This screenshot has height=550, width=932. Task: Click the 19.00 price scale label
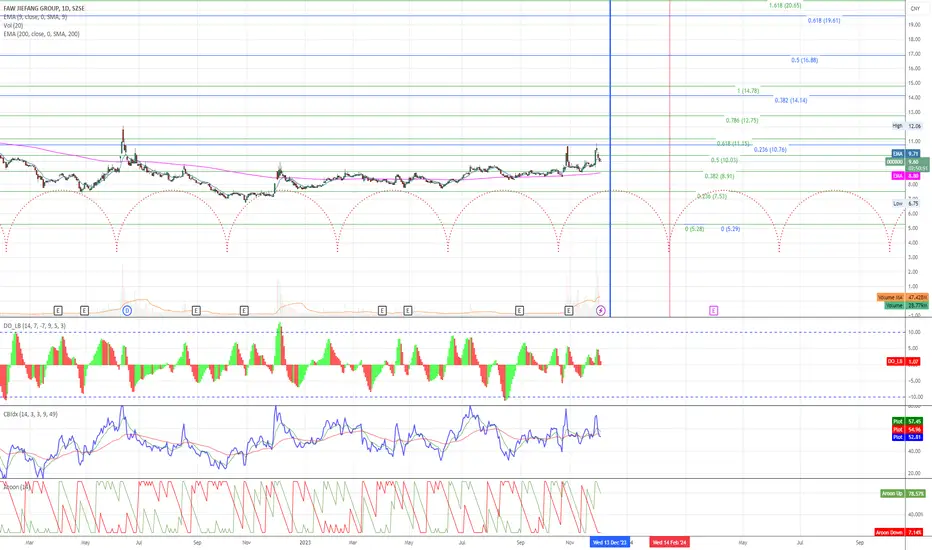pyautogui.click(x=914, y=25)
